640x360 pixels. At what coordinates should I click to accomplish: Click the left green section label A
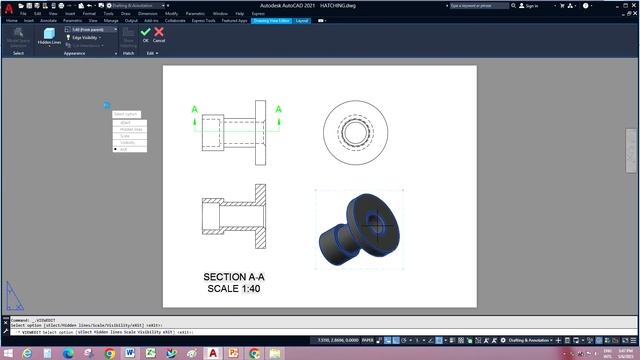click(195, 109)
